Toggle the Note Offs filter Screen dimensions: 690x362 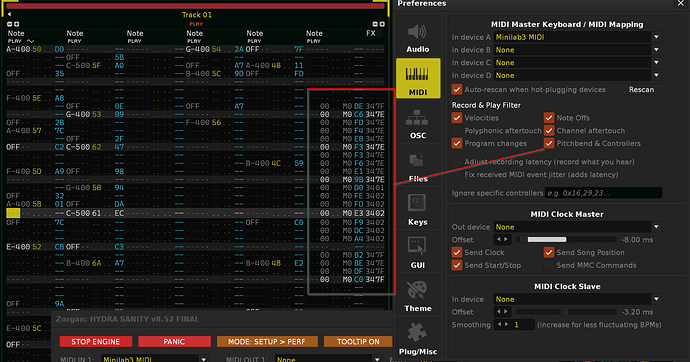tap(549, 118)
